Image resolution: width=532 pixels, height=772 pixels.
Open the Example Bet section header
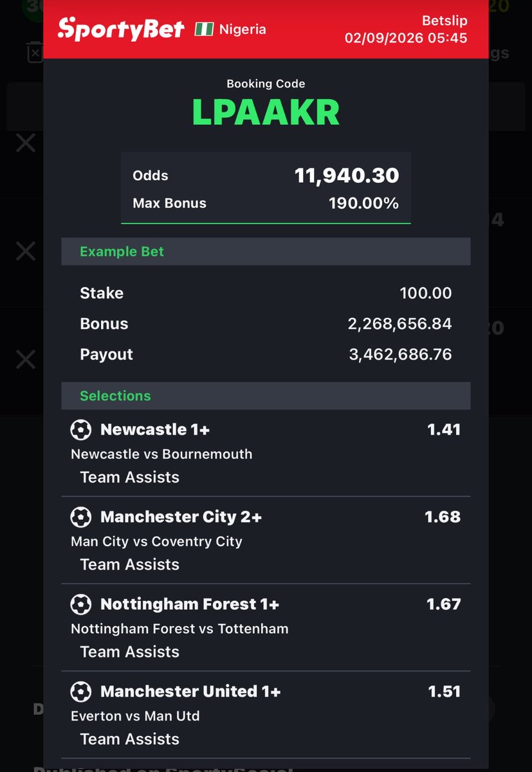[266, 252]
